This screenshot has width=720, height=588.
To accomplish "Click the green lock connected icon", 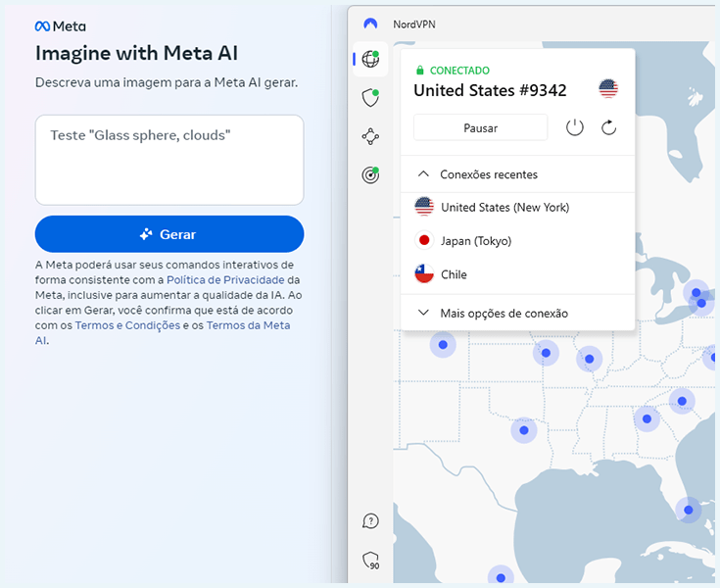I will click(419, 71).
